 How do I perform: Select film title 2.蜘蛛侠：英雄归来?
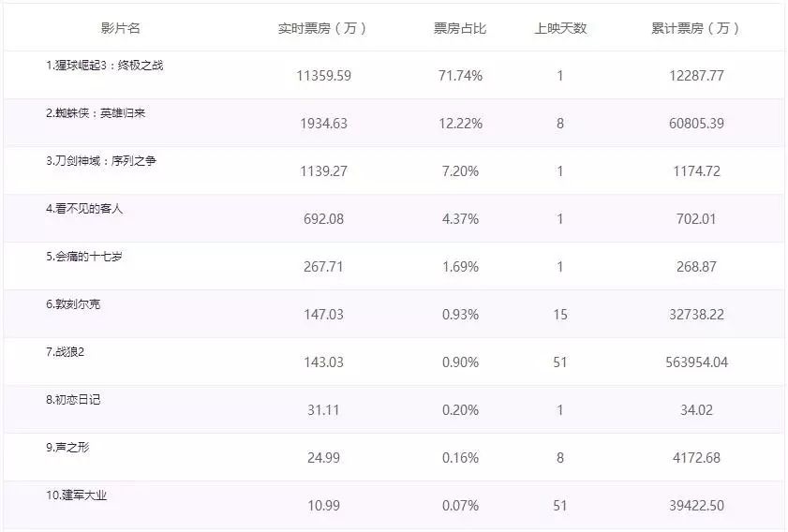click(96, 113)
